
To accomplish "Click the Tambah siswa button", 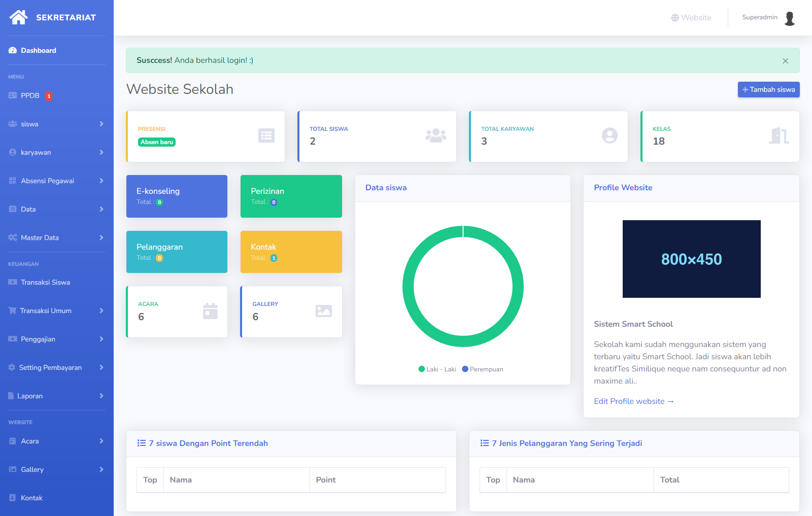I will [768, 89].
